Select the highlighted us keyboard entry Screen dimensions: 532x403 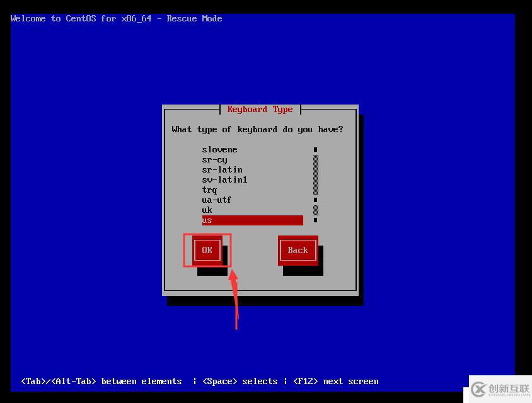(252, 220)
